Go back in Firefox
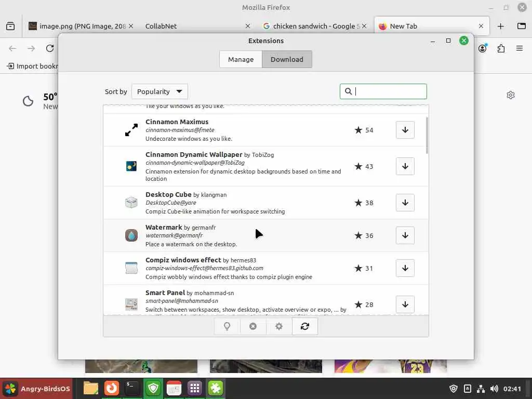This screenshot has height=399, width=532. [12, 48]
